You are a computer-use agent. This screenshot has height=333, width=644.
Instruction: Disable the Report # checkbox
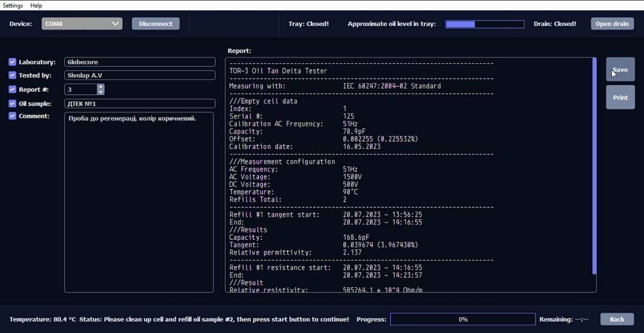(x=13, y=90)
